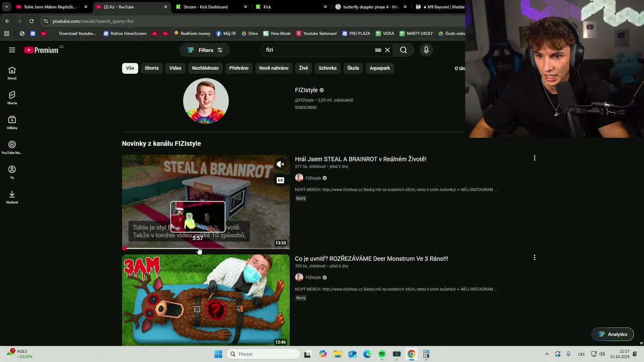Viewport: 644px width, 362px height.
Task: Click the magnifier search button
Action: pos(404,50)
